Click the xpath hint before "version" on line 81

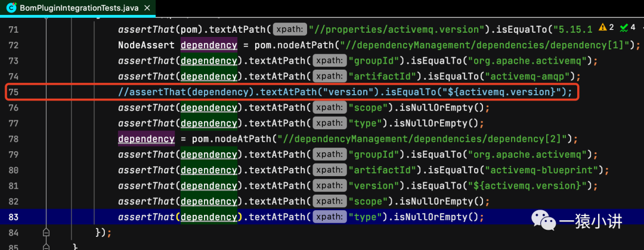point(329,186)
